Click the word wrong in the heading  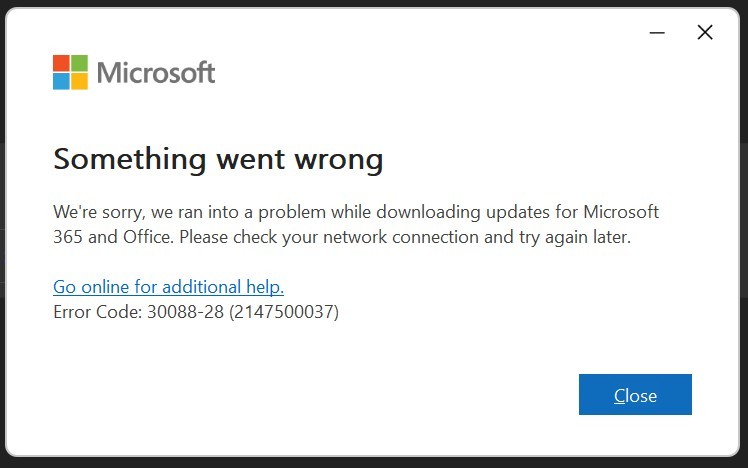pos(339,162)
